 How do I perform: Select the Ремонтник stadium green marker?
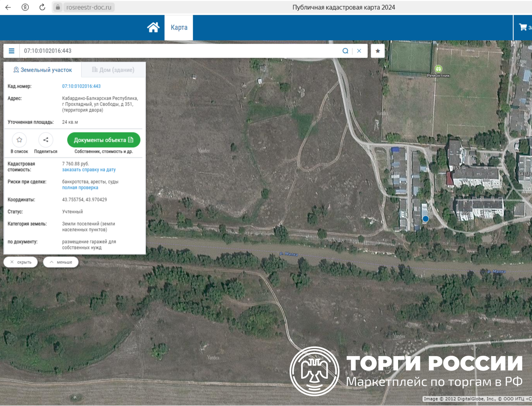coord(439,69)
